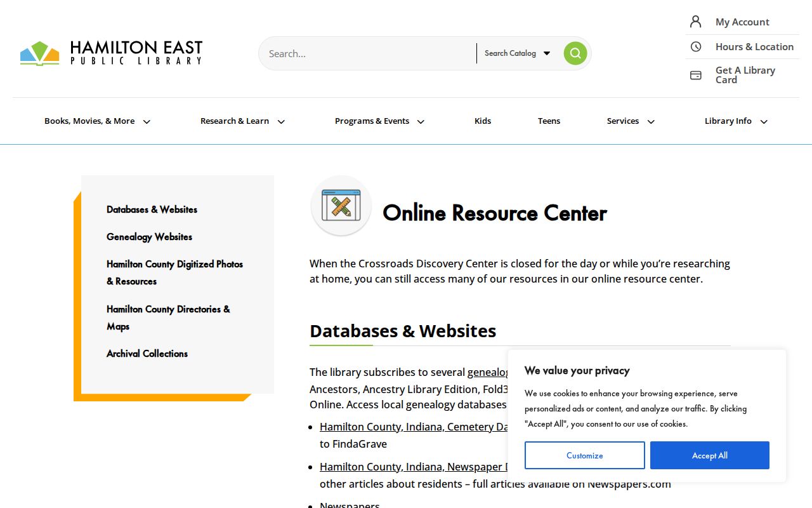The image size is (812, 508).
Task: Open the Teens menu item
Action: click(549, 121)
